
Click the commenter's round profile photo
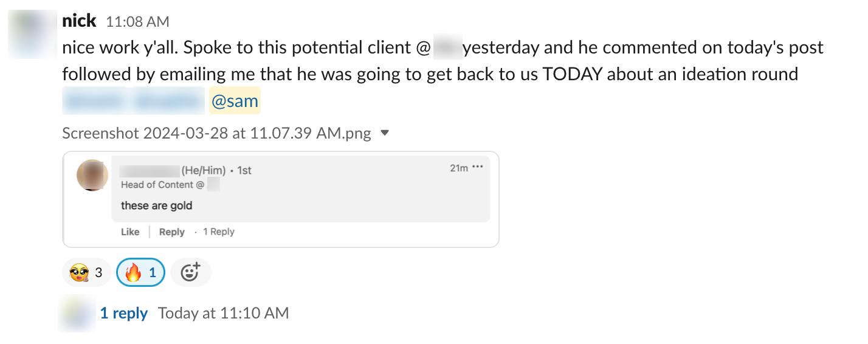(x=92, y=175)
